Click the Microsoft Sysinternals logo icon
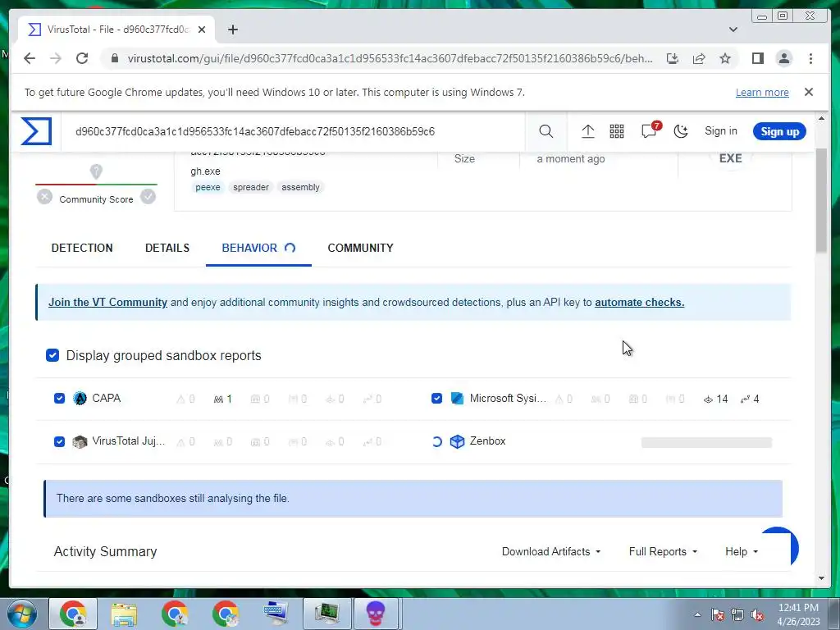840x630 pixels. click(457, 399)
